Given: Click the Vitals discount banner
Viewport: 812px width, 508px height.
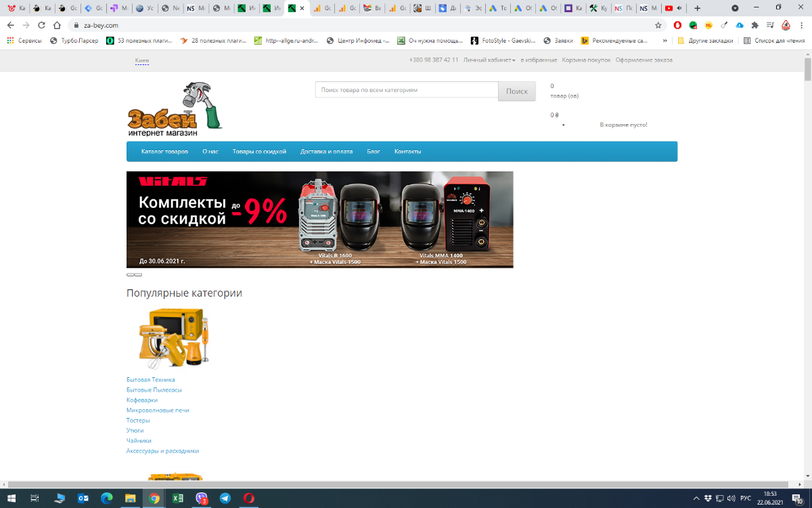Looking at the screenshot, I should coord(319,219).
